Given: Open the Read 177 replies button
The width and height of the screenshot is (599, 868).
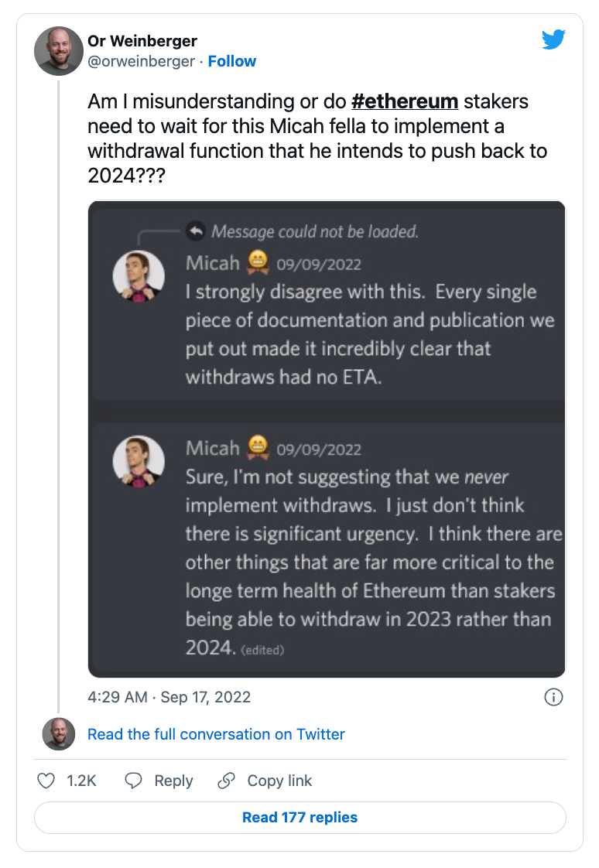Looking at the screenshot, I should [x=299, y=817].
